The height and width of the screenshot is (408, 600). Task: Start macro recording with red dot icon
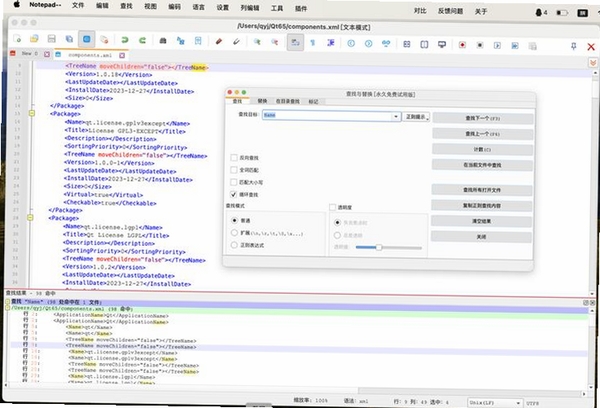[x=462, y=45]
